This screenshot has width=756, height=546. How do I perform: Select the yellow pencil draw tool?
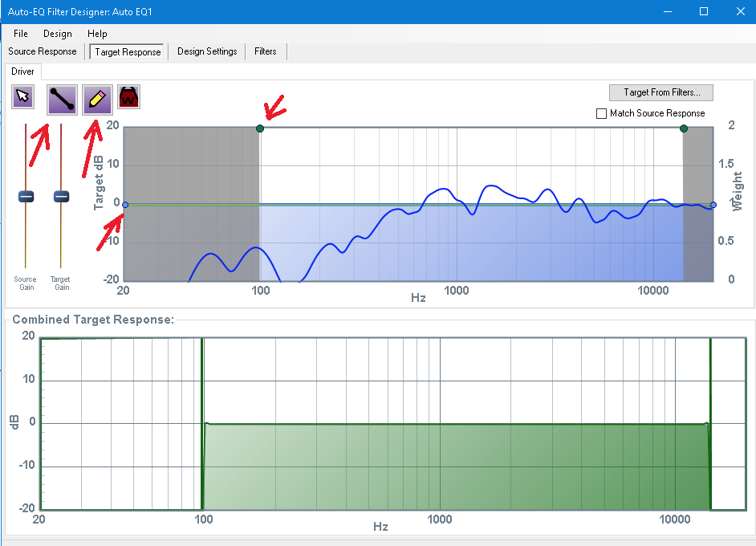pyautogui.click(x=97, y=99)
